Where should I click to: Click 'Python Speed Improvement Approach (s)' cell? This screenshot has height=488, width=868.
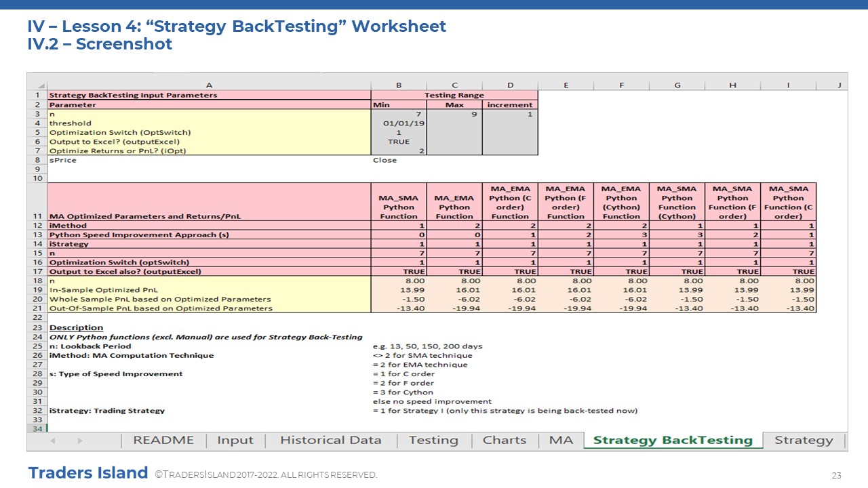point(209,235)
